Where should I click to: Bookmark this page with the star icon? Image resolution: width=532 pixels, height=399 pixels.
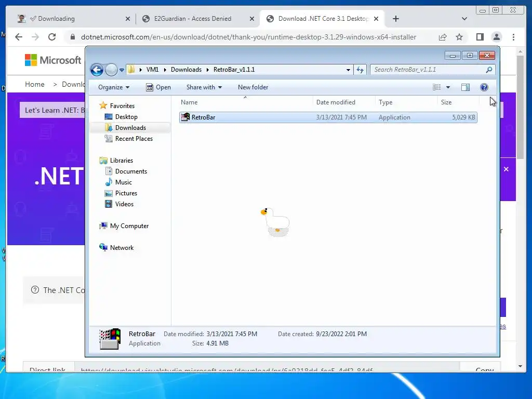pos(459,37)
